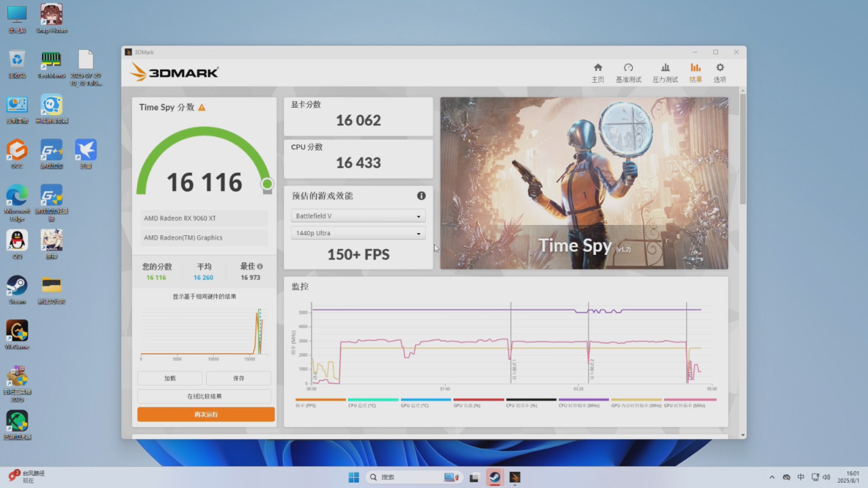868x488 pixels.
Task: Click the info icon in 预估的游戏效能 panel
Action: pos(421,195)
